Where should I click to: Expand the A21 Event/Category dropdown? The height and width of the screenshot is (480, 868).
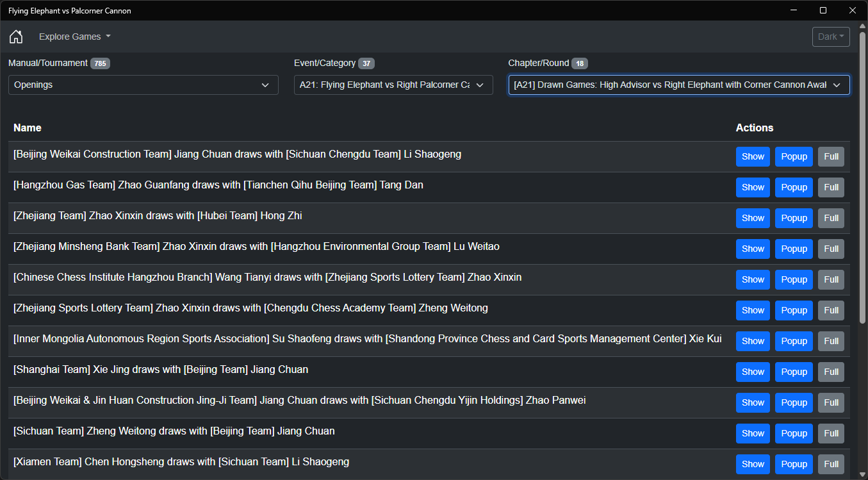coord(393,85)
